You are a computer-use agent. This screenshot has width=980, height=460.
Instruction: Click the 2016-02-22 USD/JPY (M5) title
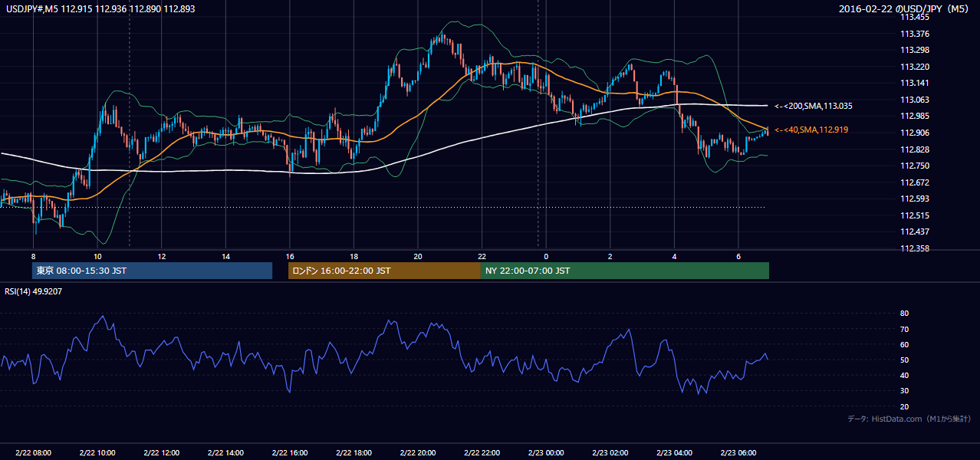point(905,8)
